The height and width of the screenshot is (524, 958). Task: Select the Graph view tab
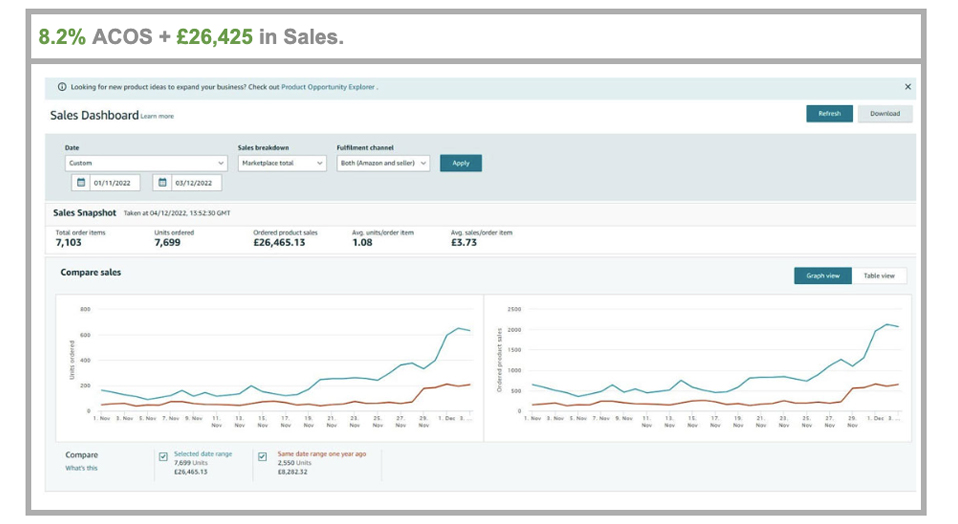822,276
